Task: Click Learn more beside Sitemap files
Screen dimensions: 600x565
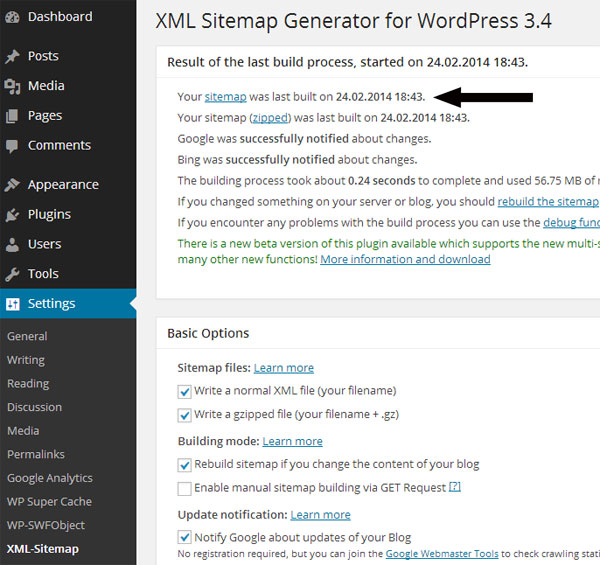Action: point(284,368)
